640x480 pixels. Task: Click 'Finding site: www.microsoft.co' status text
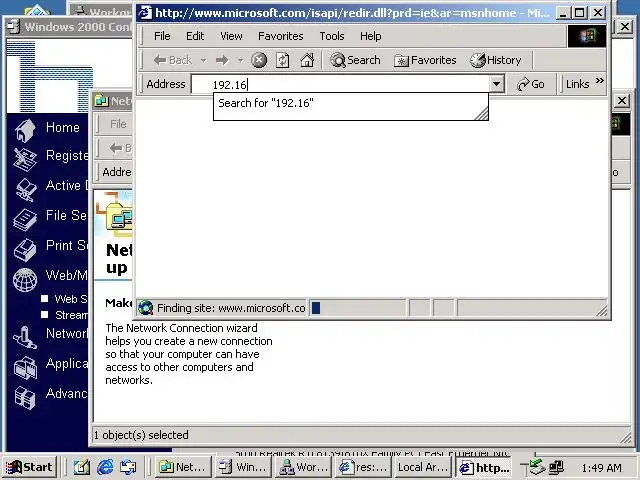(231, 308)
